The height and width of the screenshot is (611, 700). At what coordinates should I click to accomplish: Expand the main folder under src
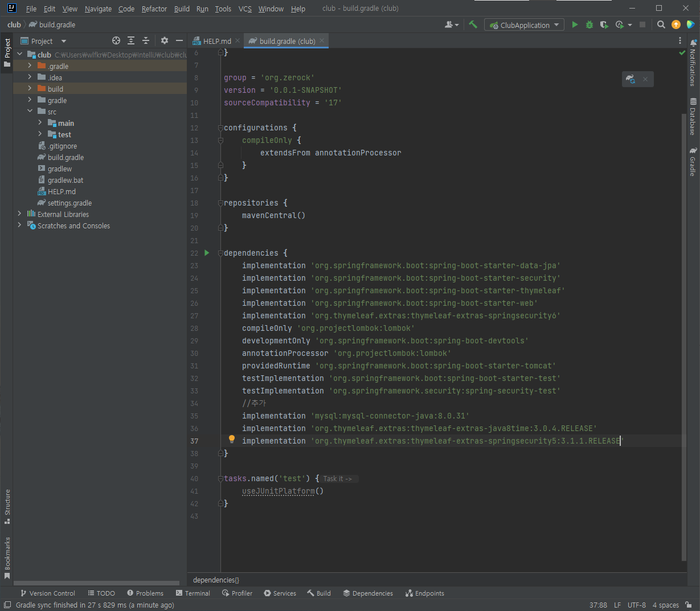(x=40, y=122)
